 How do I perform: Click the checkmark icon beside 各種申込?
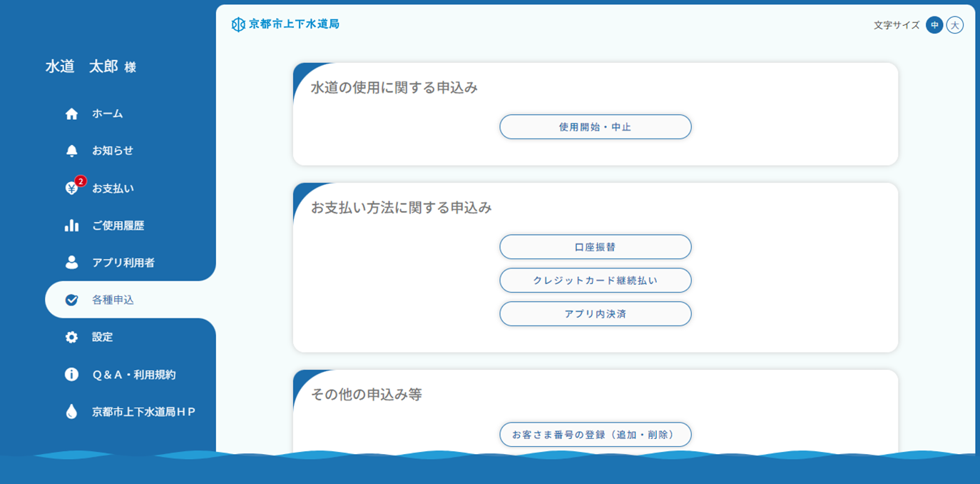(71, 300)
